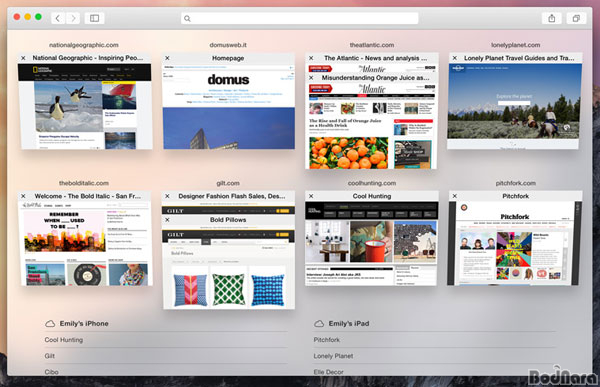The image size is (600, 387).
Task: Go forward with the right arrow button
Action: click(x=73, y=18)
